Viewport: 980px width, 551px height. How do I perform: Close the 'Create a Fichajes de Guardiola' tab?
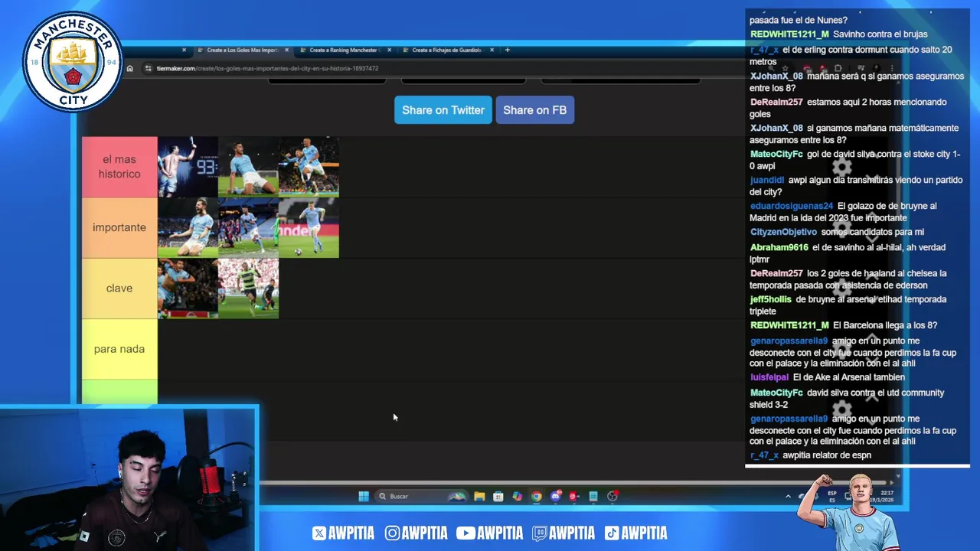[x=492, y=50]
